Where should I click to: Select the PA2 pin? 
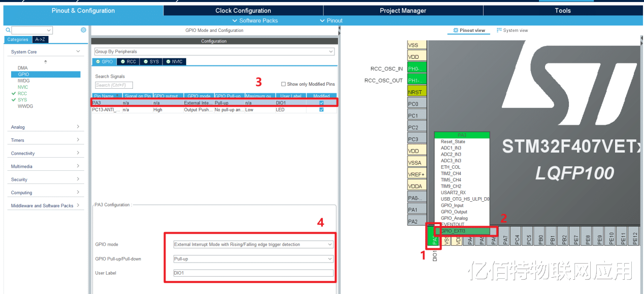click(x=417, y=222)
